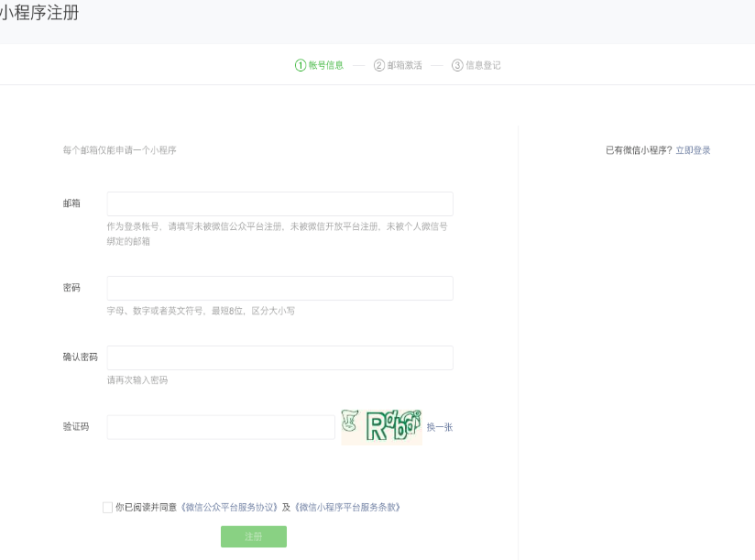Tick the 你已阅读并同意 agreement checkbox
This screenshot has width=755, height=560.
coord(108,507)
